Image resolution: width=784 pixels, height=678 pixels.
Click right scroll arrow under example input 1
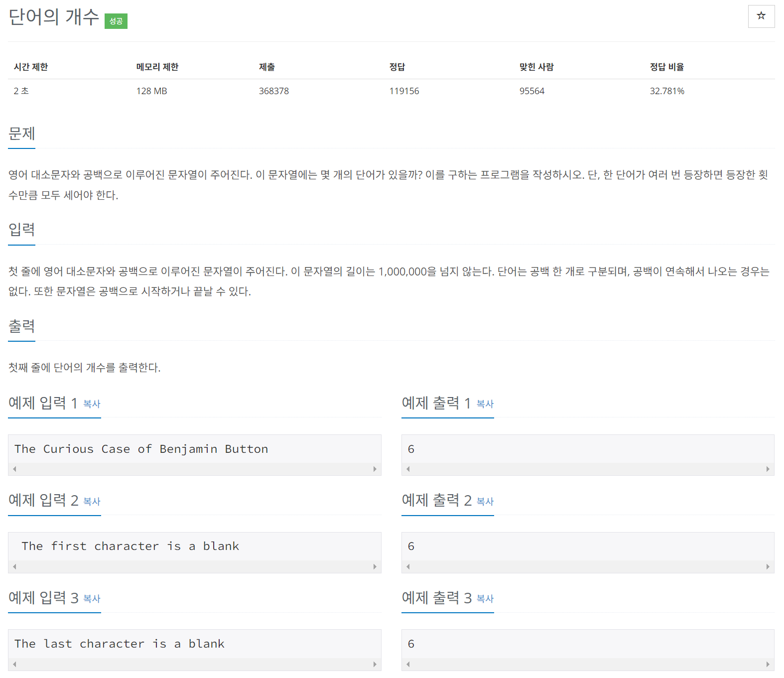point(375,469)
